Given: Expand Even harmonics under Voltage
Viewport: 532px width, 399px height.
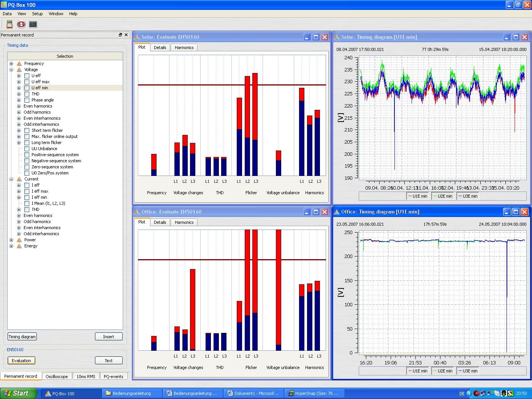Looking at the screenshot, I should (19, 106).
